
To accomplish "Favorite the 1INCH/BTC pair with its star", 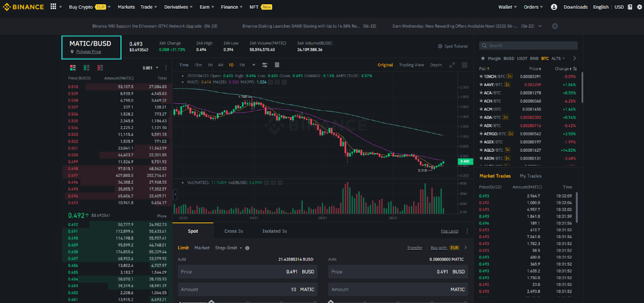I will point(482,76).
